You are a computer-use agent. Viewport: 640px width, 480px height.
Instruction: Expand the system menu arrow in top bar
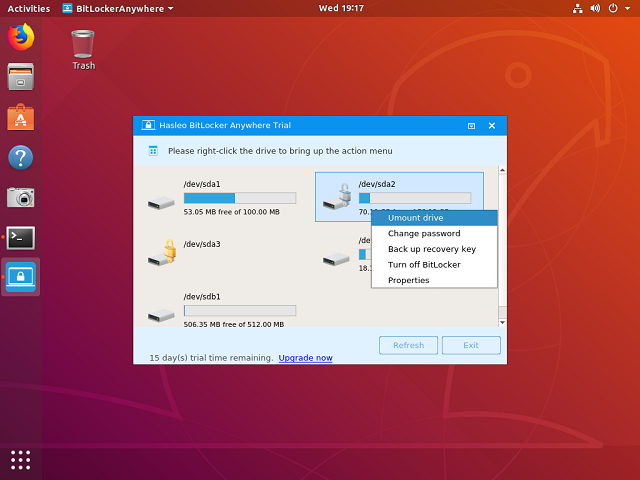[627, 8]
